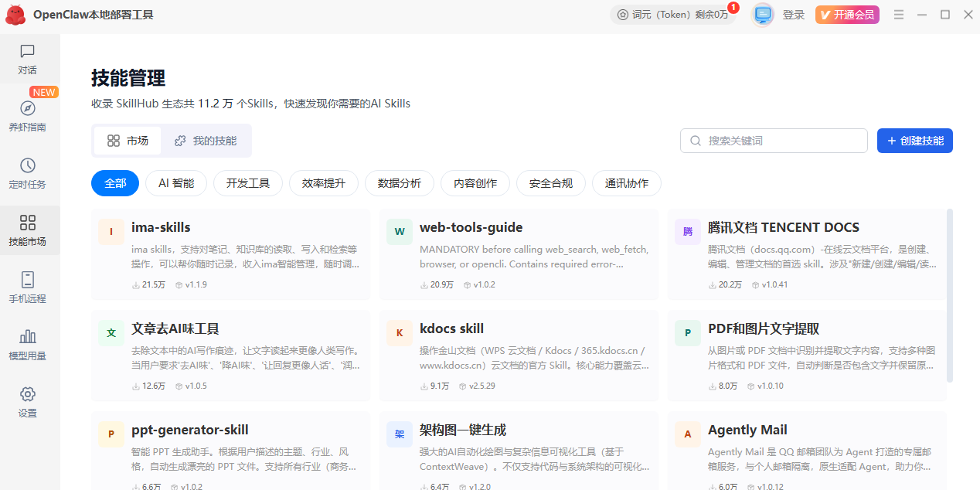Open the 养虾指南 compass icon
Screen dimensions: 980x490
[28, 109]
